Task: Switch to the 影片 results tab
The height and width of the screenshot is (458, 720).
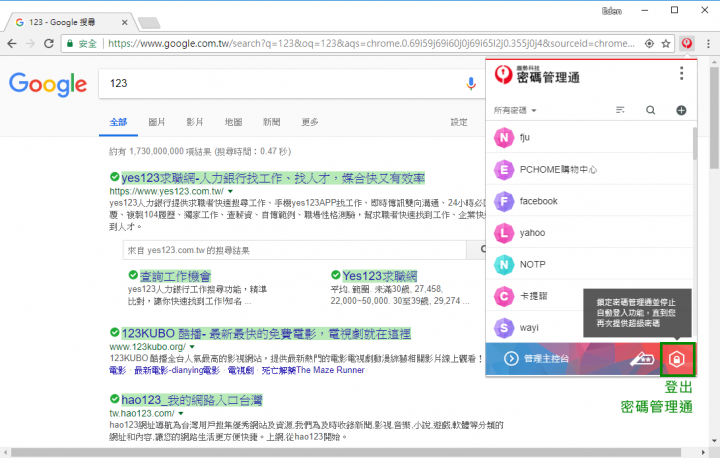Action: pyautogui.click(x=195, y=122)
